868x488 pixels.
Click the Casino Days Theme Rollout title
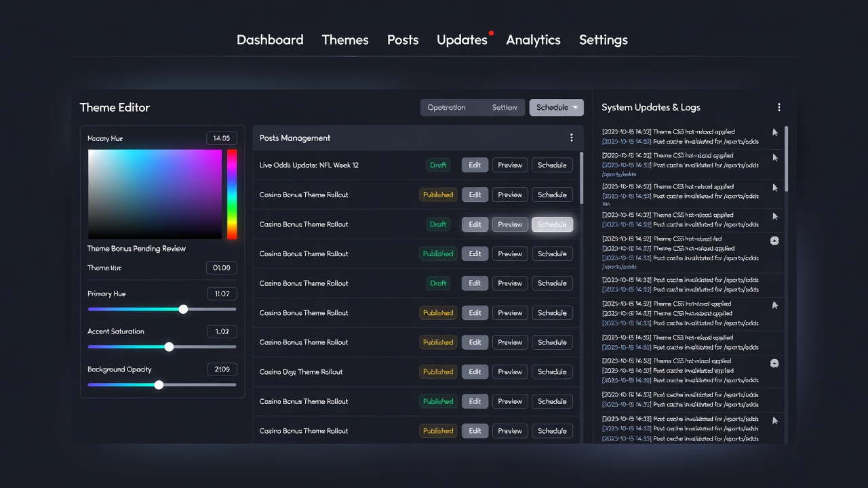301,371
